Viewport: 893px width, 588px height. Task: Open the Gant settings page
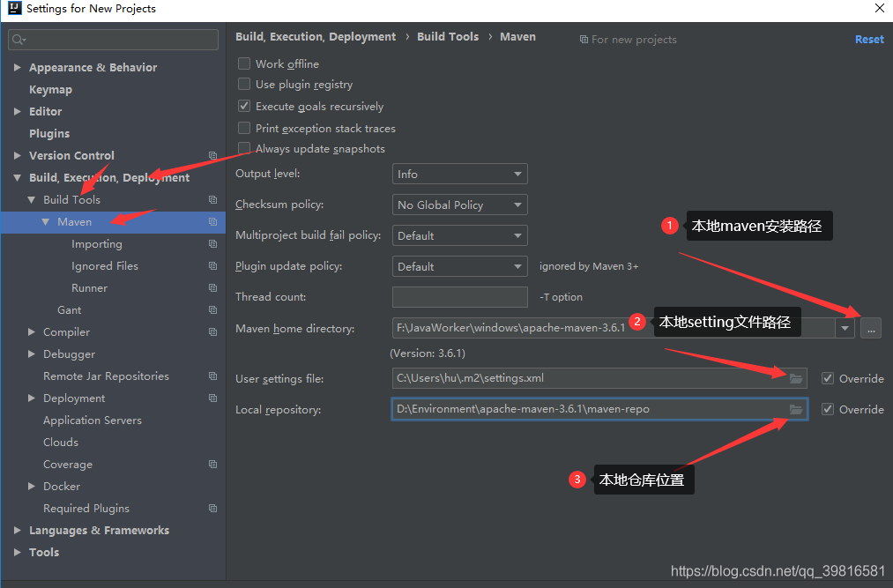69,310
